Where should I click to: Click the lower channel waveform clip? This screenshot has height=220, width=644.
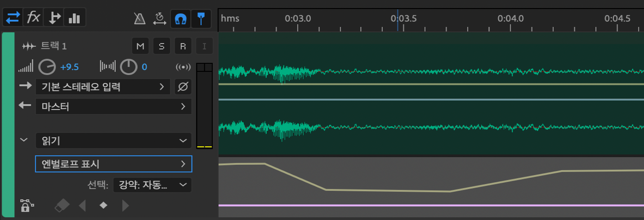pos(431,127)
